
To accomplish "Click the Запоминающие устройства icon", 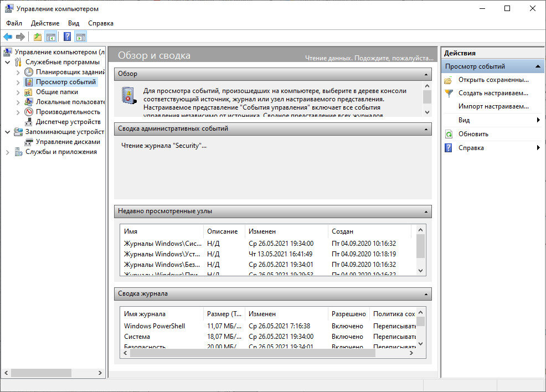I will pos(18,132).
